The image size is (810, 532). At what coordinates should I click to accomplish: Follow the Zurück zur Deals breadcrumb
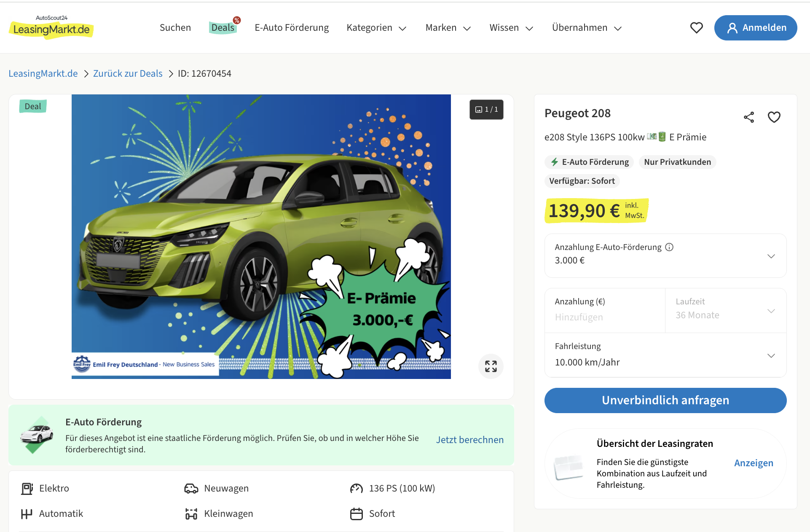pyautogui.click(x=128, y=74)
